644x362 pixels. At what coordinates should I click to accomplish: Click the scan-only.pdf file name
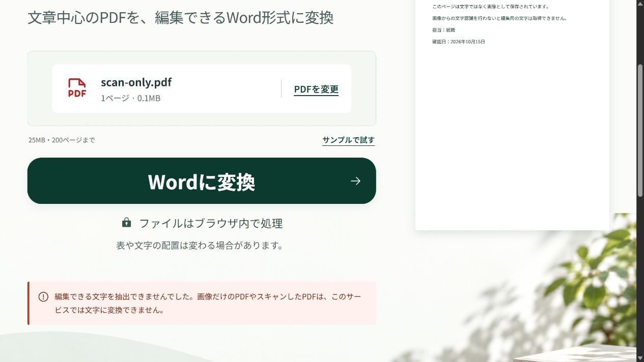pyautogui.click(x=136, y=82)
